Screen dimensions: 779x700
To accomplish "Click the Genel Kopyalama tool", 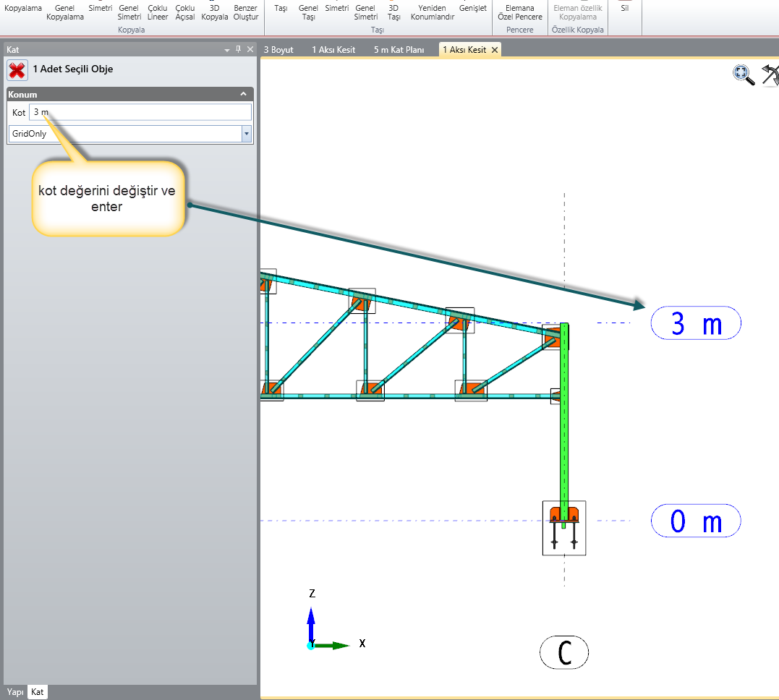I will pyautogui.click(x=65, y=12).
